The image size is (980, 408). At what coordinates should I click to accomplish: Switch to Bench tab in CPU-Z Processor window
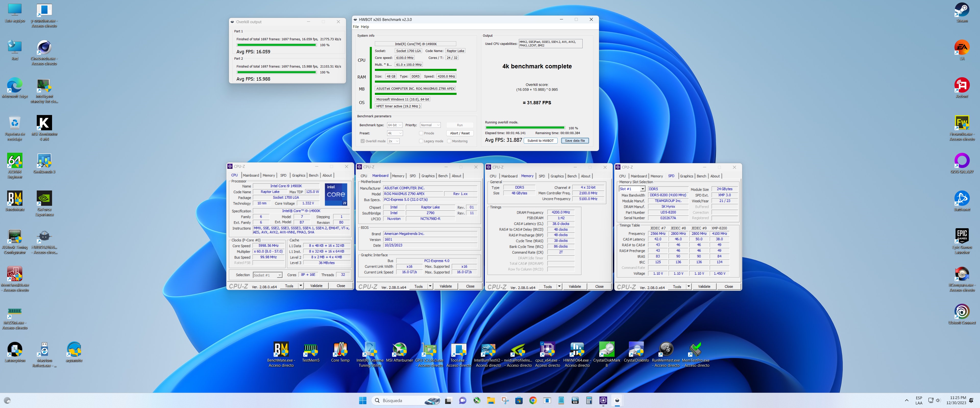click(313, 175)
